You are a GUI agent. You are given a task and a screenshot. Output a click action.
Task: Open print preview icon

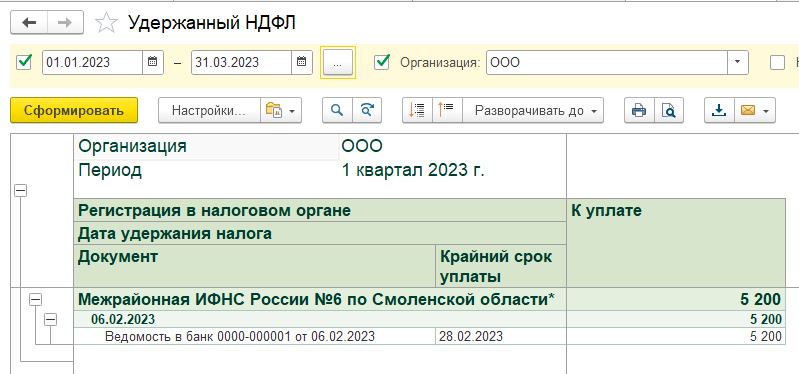click(669, 110)
